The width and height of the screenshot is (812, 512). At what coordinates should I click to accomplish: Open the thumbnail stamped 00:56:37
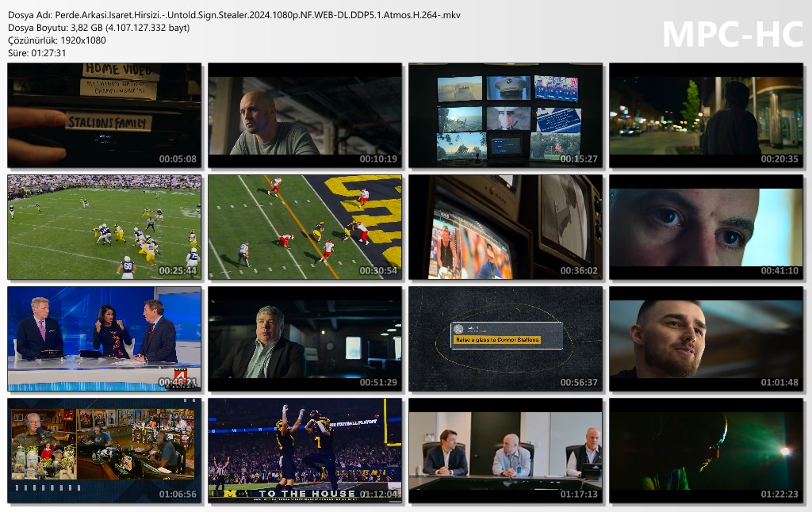point(505,339)
